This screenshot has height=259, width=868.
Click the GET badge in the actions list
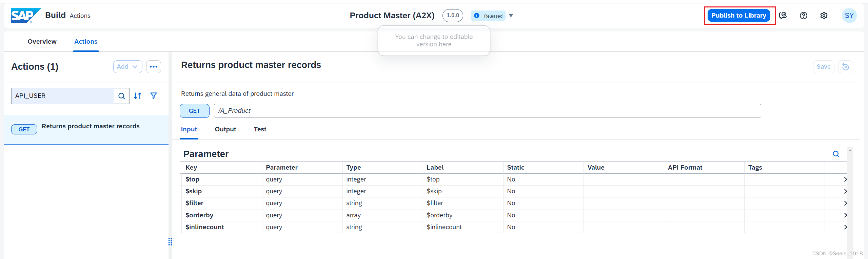tap(24, 129)
